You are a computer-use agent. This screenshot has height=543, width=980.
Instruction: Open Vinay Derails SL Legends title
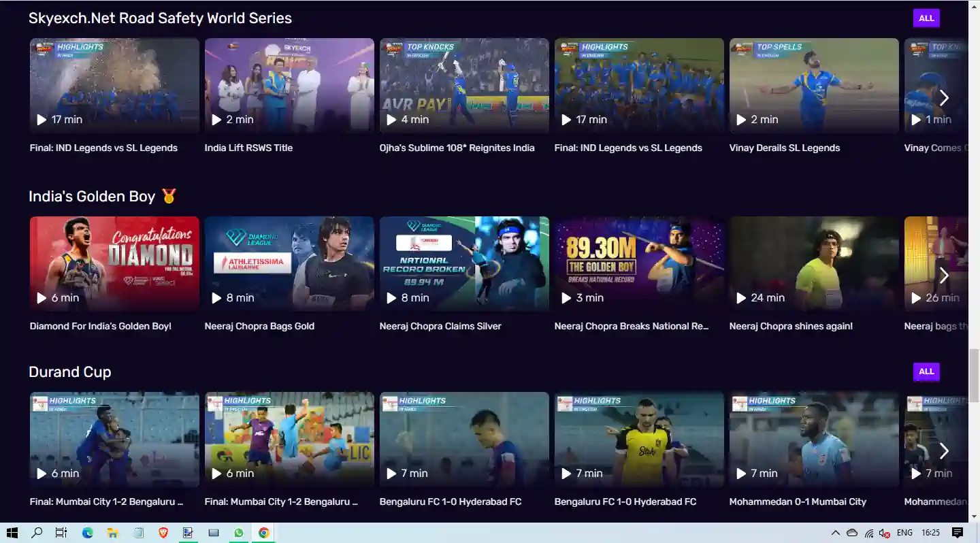tap(785, 148)
